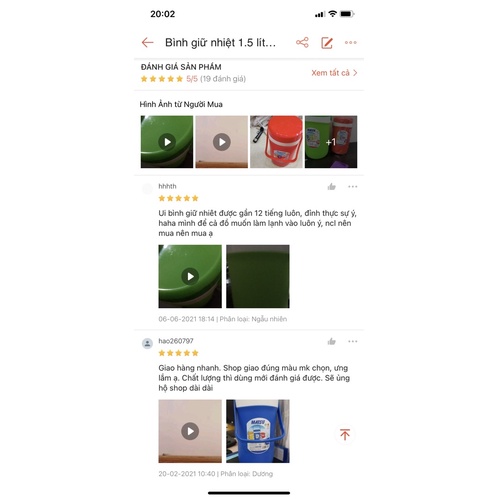This screenshot has height=499, width=499.
Task: Open the dark green photo in hhhth's review
Action: 258,276
